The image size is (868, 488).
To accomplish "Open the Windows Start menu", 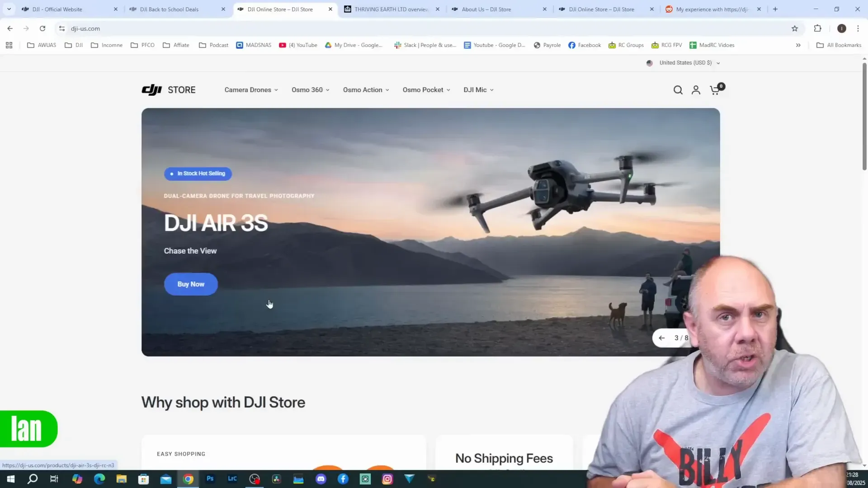I will (11, 479).
